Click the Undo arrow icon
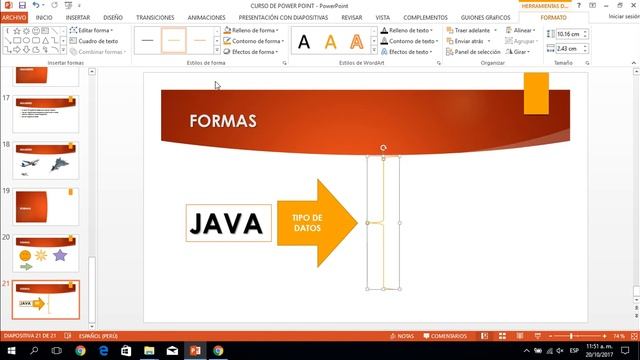The width and height of the screenshot is (640, 360). click(x=36, y=5)
